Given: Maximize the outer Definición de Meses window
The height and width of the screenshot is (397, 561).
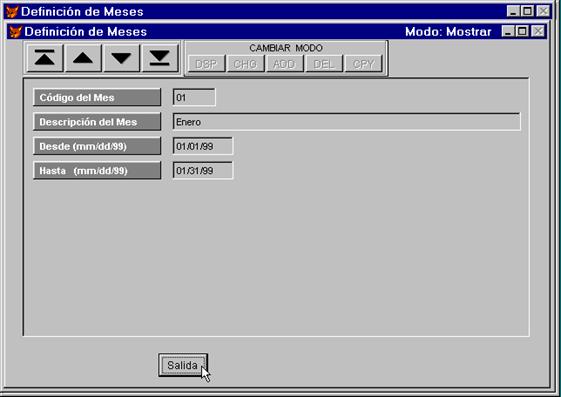Looking at the screenshot, I should 527,11.
